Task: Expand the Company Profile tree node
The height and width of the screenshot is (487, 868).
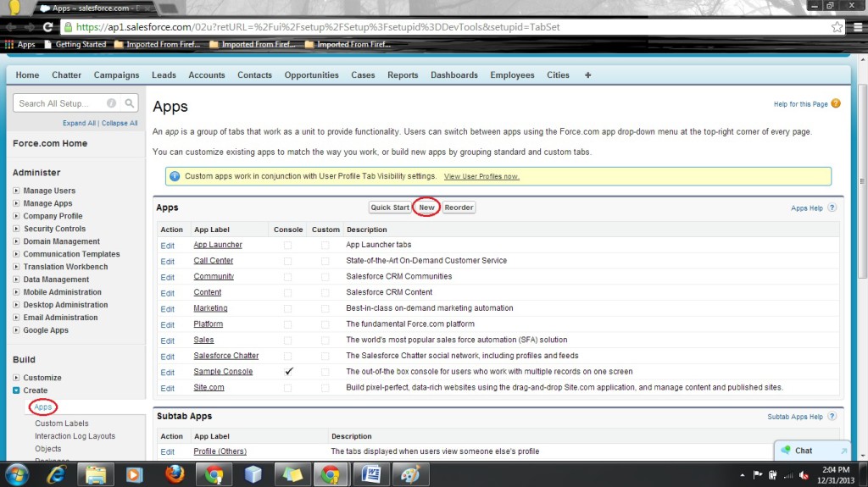Action: 16,216
